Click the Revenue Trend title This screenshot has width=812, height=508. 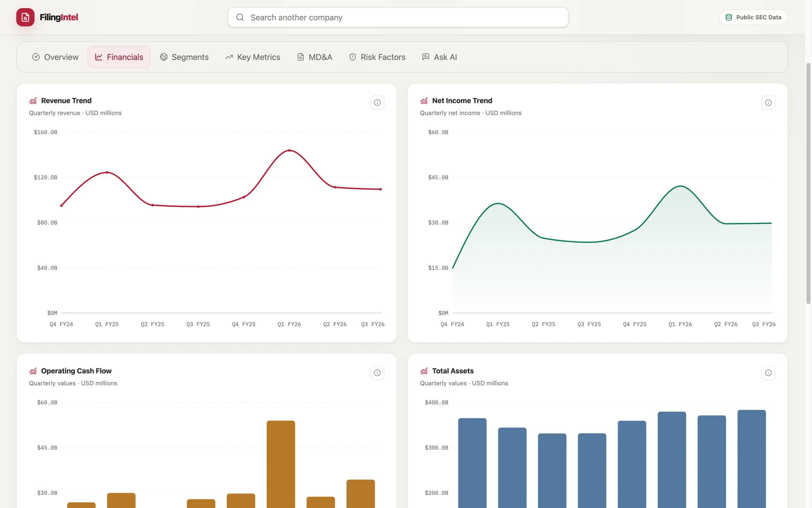[x=66, y=101]
